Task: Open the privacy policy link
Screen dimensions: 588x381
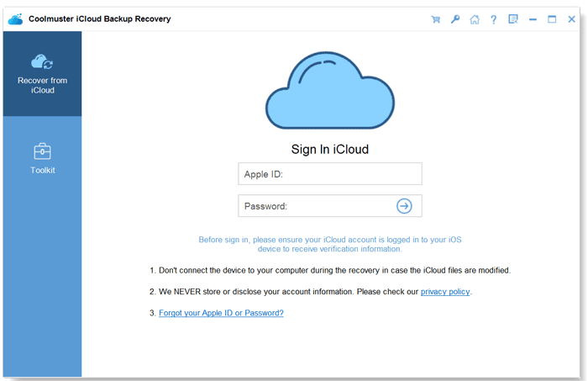Action: tap(445, 292)
